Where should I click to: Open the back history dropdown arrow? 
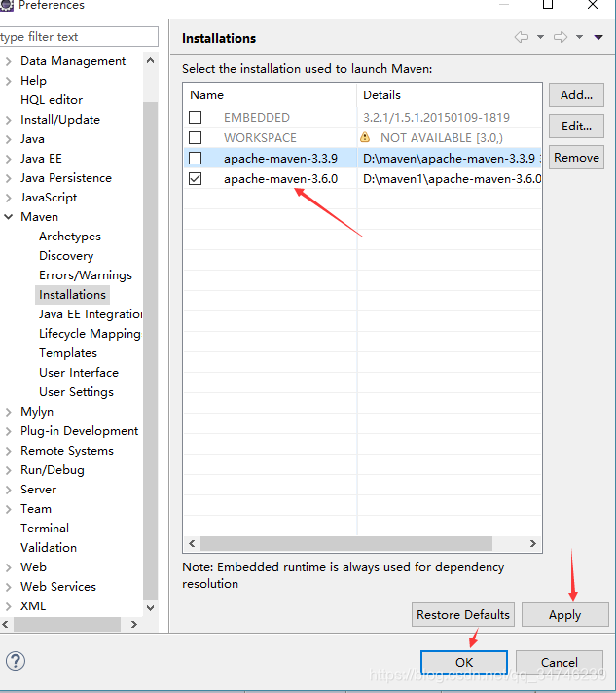(540, 37)
